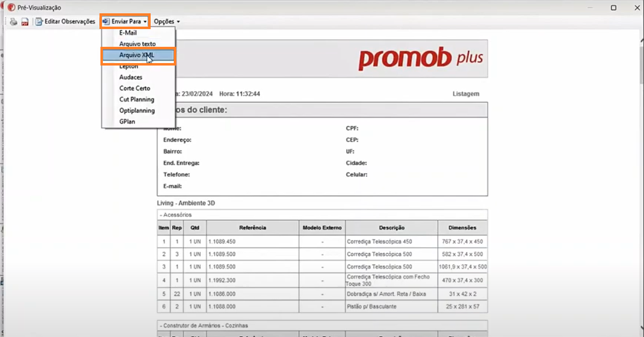Select Cut Planning from the list
The width and height of the screenshot is (644, 337).
click(x=136, y=100)
